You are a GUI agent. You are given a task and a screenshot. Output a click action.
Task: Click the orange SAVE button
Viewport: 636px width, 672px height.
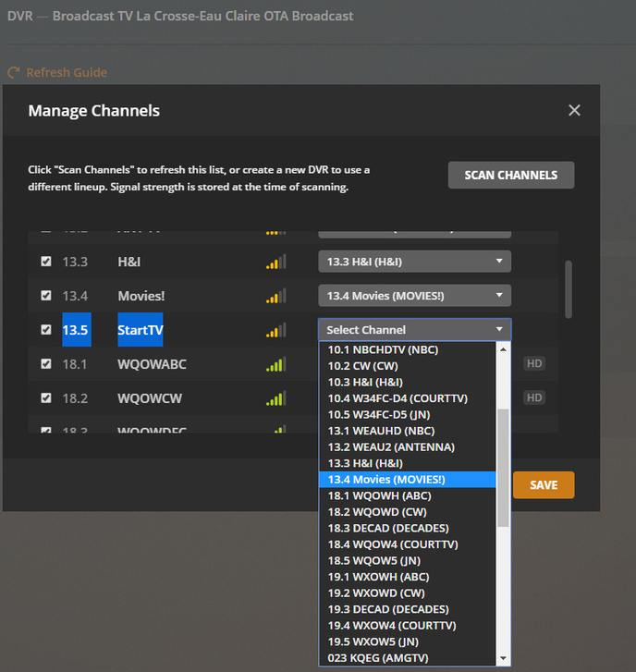click(544, 484)
